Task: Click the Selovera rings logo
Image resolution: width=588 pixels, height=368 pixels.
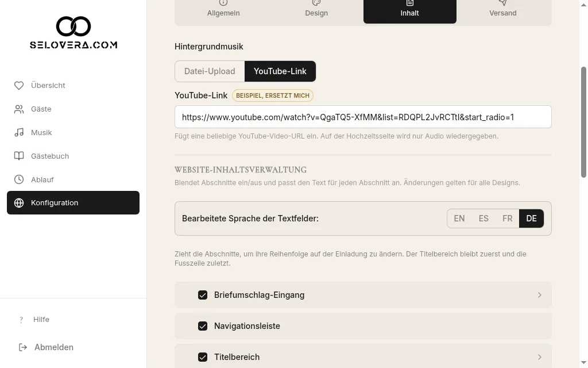Action: 73,26
